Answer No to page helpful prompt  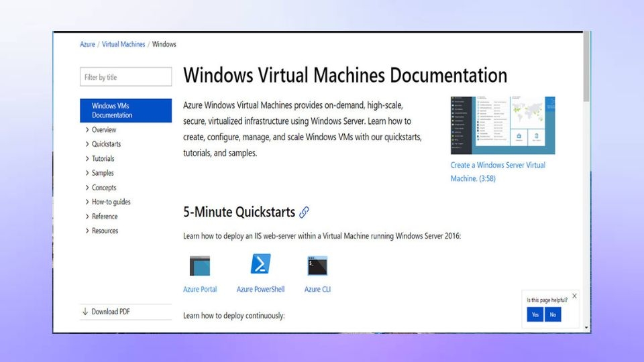(x=553, y=315)
